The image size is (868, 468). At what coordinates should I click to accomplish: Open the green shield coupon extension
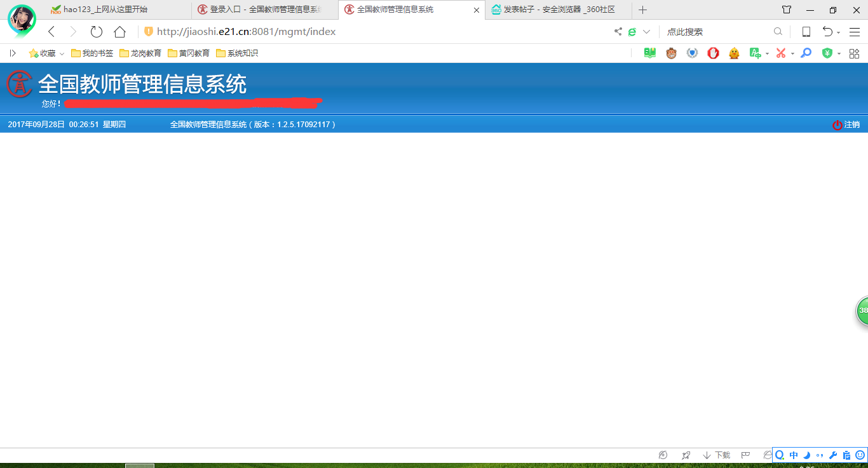coord(827,53)
